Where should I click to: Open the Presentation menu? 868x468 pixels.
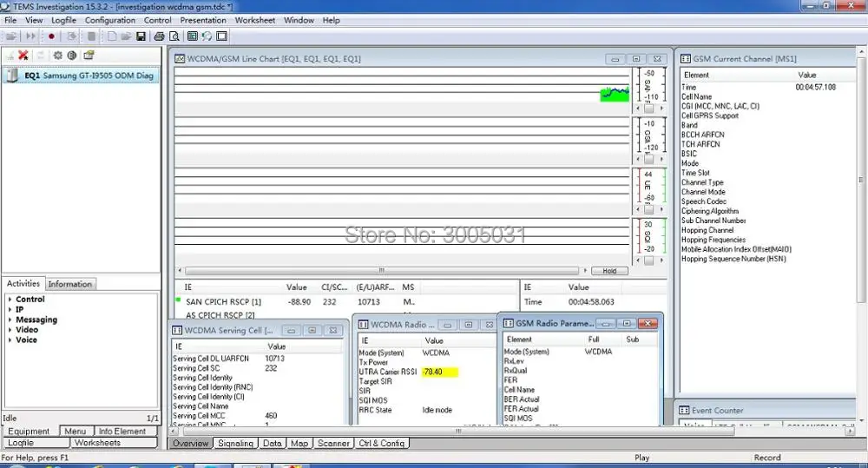pos(202,20)
